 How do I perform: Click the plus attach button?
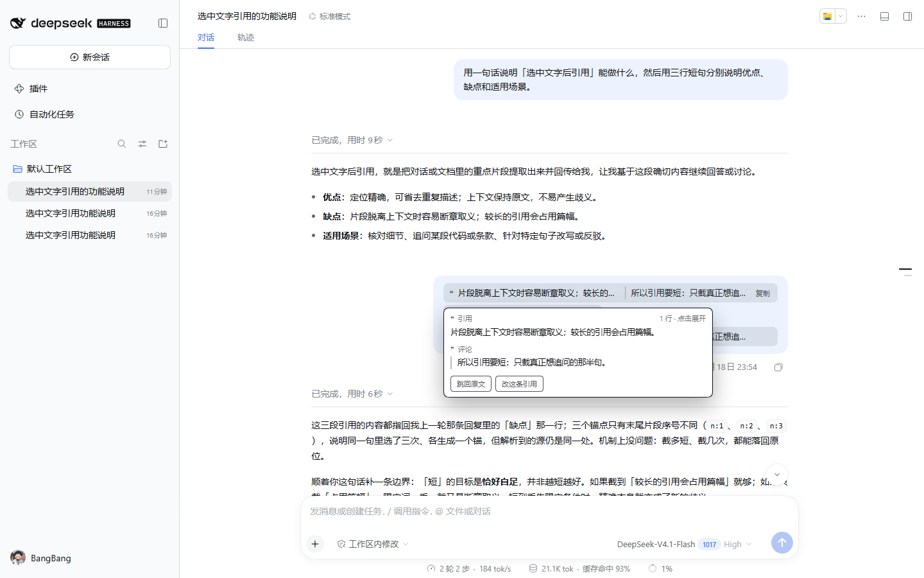pos(315,544)
